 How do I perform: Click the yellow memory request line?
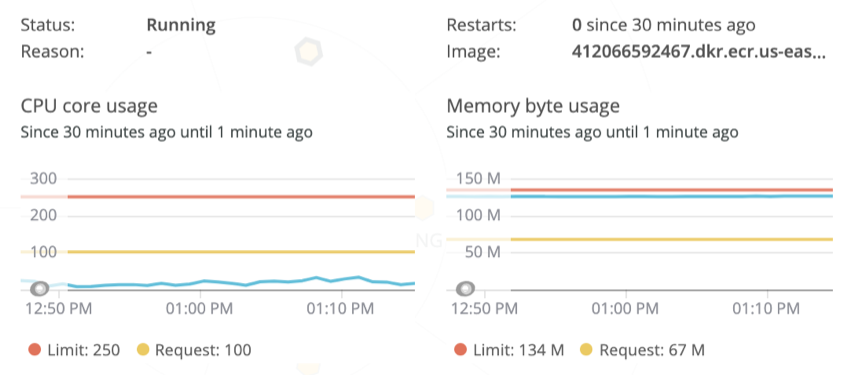[x=672, y=239]
